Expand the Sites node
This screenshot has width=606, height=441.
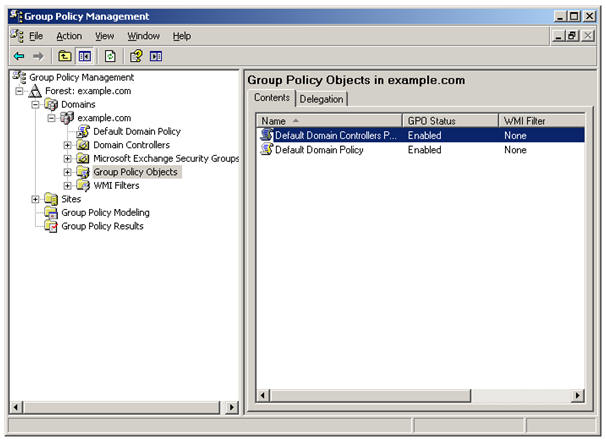tap(35, 199)
